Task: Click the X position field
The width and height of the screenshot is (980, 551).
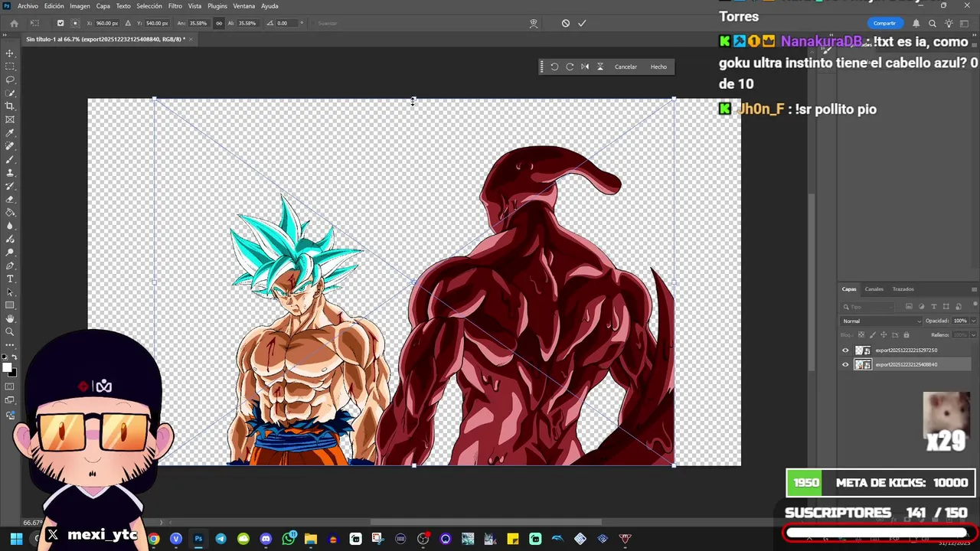Action: (106, 23)
